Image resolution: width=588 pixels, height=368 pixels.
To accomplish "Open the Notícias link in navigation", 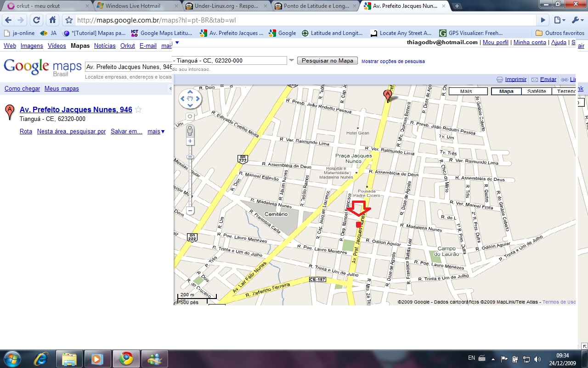I will coord(105,46).
